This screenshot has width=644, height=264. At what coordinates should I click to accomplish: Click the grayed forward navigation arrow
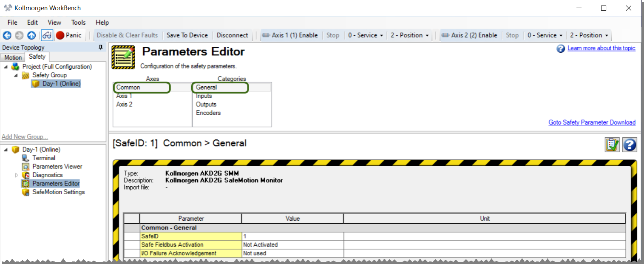coord(19,35)
